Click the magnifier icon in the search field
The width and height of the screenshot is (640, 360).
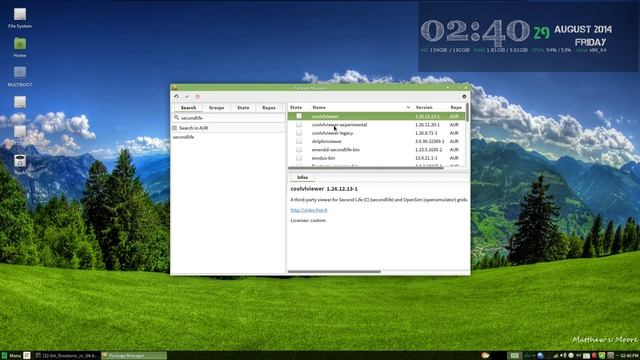click(x=176, y=118)
